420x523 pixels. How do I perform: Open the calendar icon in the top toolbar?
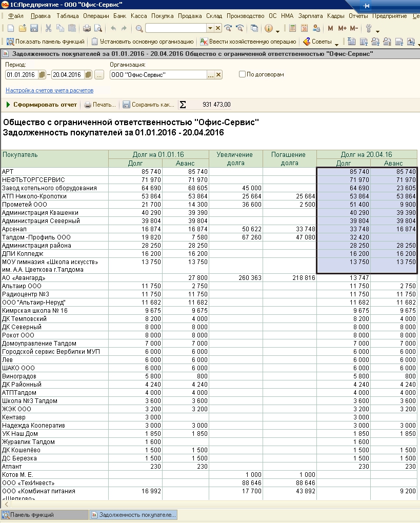pyautogui.click(x=304, y=28)
